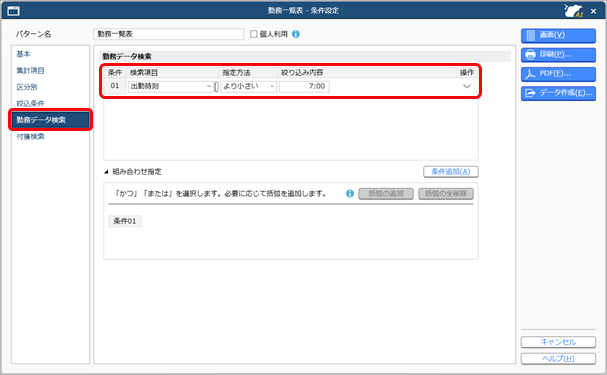Click the データ作成(E)... button
Screen dimensions: 607x375
(x=558, y=93)
